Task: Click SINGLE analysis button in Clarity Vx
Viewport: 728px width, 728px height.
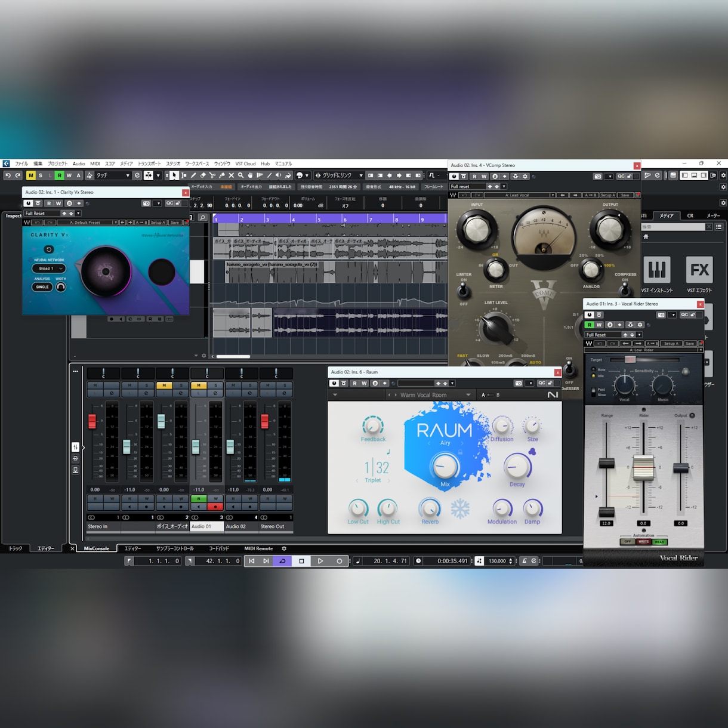Action: coord(42,287)
